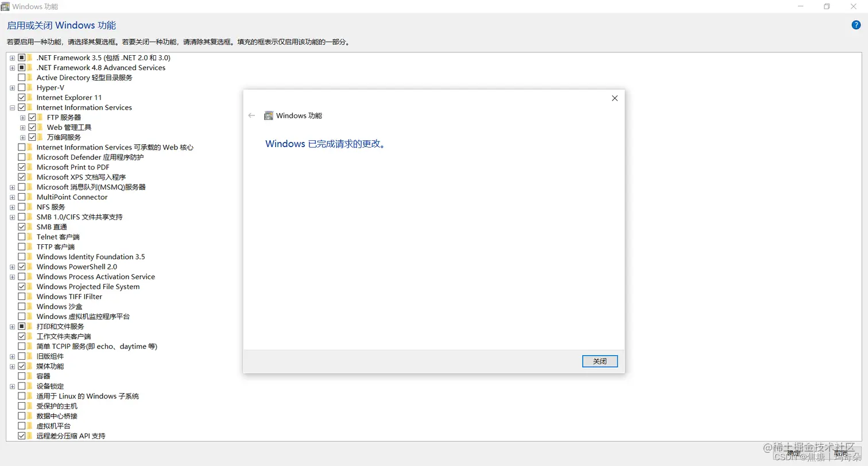
Task: Enable the Telnet 客户端 checkbox
Action: (22, 237)
